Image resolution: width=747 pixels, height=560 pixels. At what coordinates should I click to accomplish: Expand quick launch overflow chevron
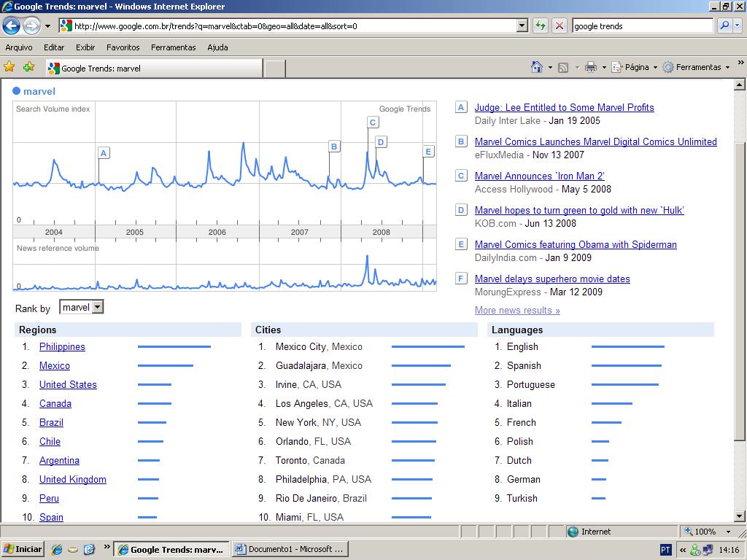click(107, 546)
